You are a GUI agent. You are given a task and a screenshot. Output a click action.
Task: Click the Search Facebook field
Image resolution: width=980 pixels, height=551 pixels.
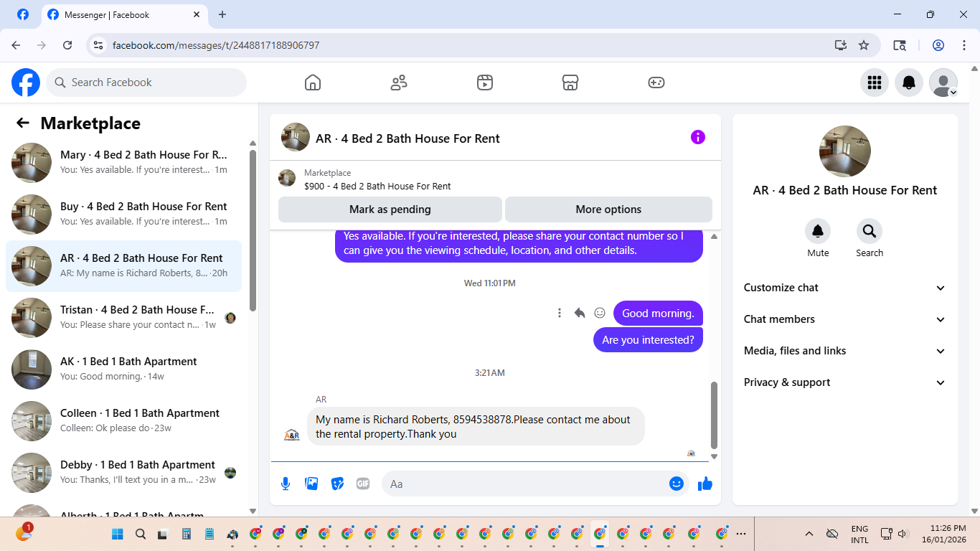pos(146,83)
